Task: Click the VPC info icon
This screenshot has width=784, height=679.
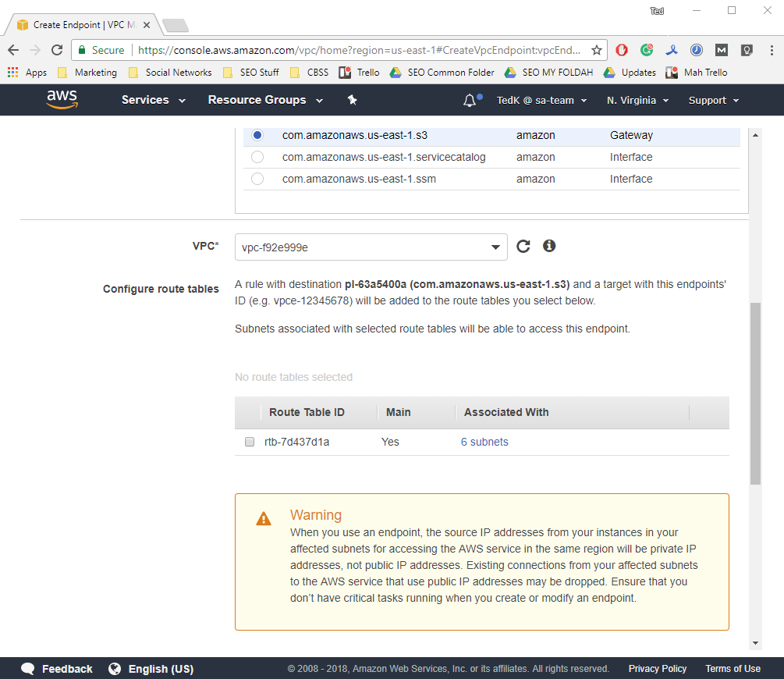Action: (549, 246)
